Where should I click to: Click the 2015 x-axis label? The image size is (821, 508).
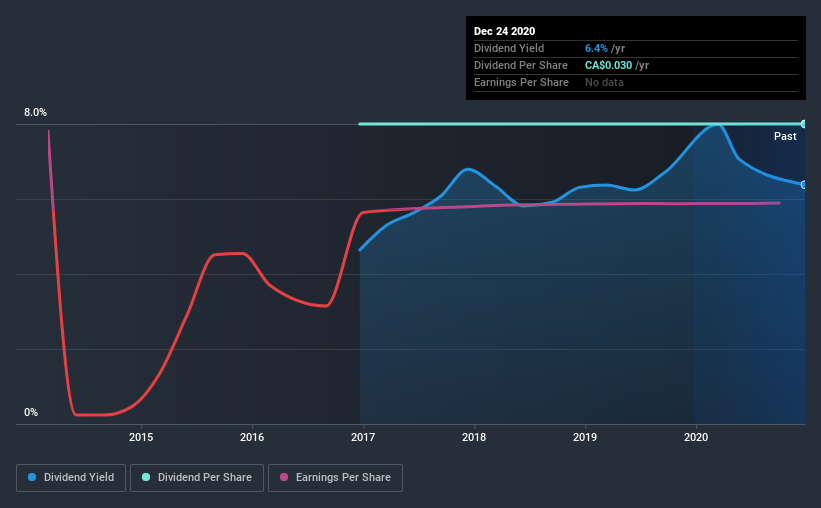click(141, 437)
